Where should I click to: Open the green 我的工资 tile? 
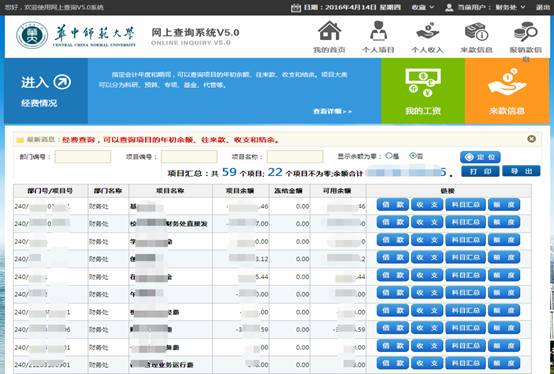(423, 91)
